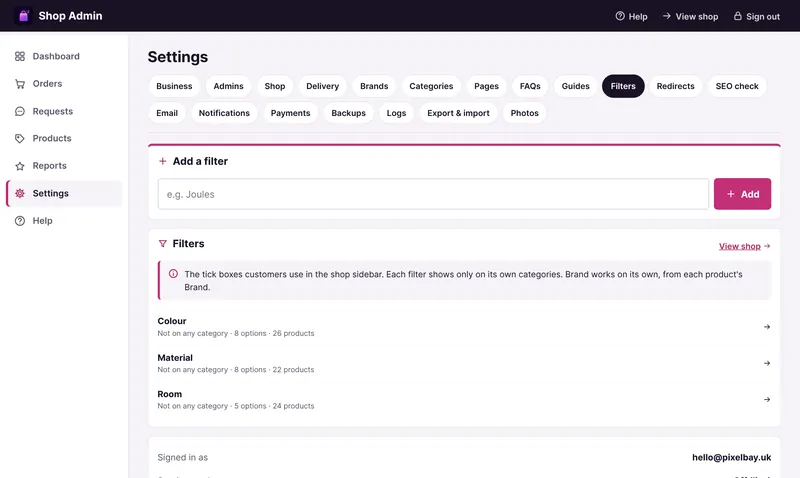800x478 pixels.
Task: Switch to the Admins tab
Action: (228, 86)
